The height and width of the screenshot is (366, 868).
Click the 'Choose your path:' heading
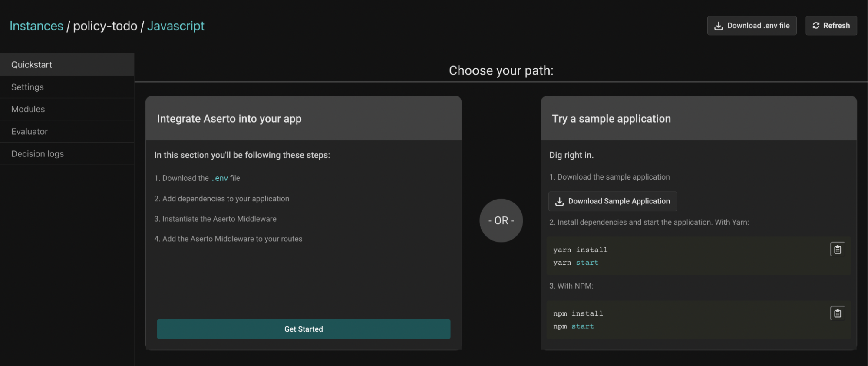pyautogui.click(x=501, y=70)
